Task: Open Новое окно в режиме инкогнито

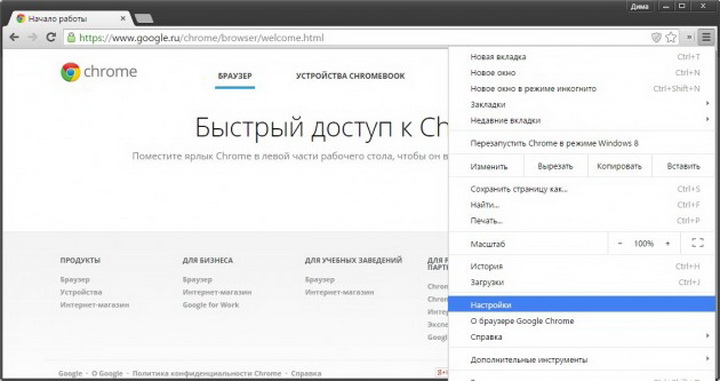Action: (581, 89)
